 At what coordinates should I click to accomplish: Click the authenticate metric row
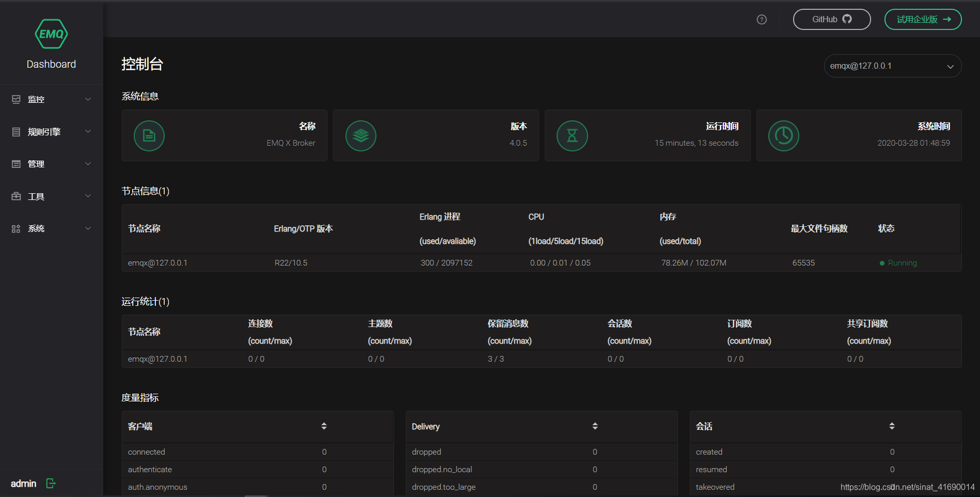[258, 470]
